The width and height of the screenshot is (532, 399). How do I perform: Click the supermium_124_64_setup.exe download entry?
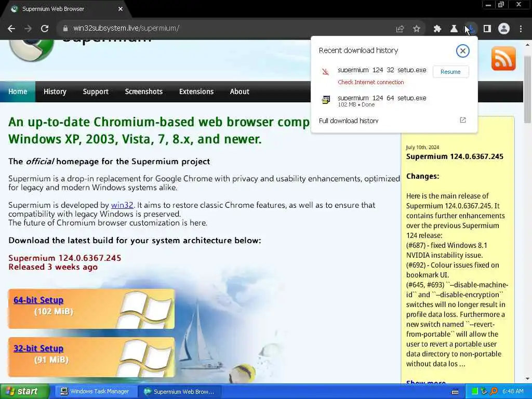(x=394, y=101)
